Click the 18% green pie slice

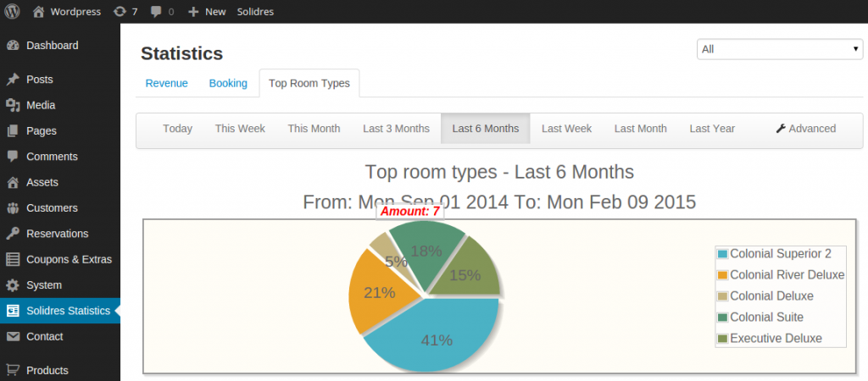[426, 254]
